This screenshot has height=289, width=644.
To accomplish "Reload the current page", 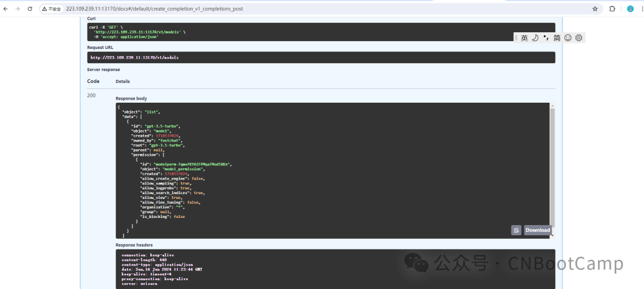I will pos(30,9).
